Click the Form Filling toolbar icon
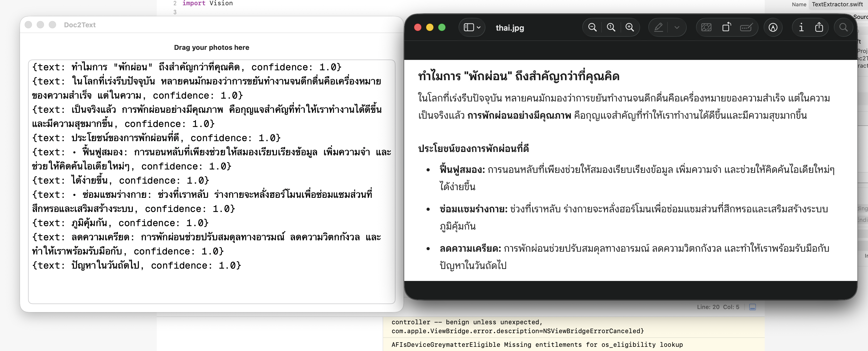The height and width of the screenshot is (351, 868). click(746, 27)
